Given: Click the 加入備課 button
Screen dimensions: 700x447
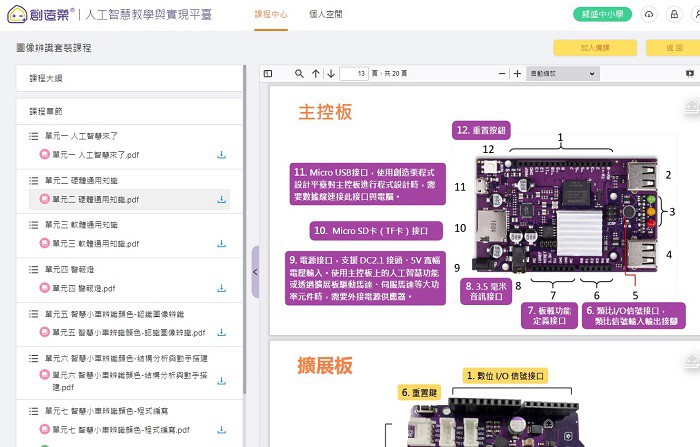Looking at the screenshot, I should tap(580, 48).
